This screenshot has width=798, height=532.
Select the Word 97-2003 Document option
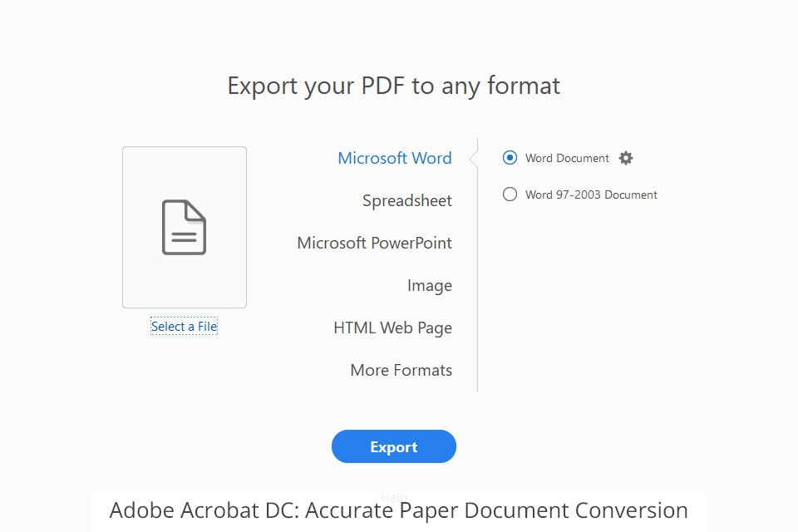tap(510, 195)
